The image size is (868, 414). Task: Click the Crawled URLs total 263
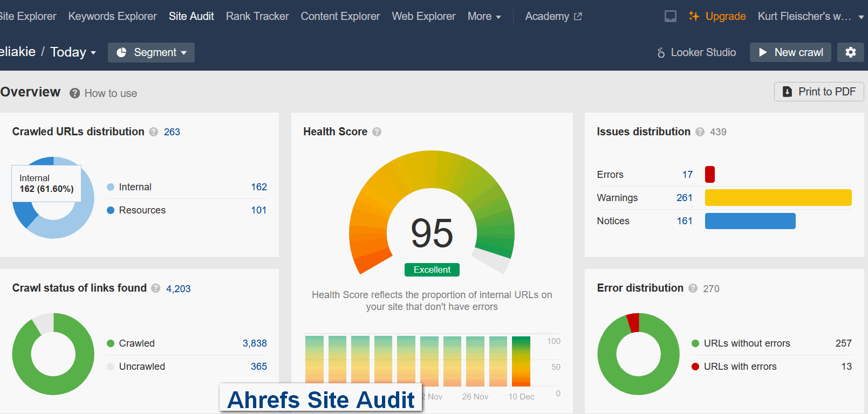pos(172,132)
